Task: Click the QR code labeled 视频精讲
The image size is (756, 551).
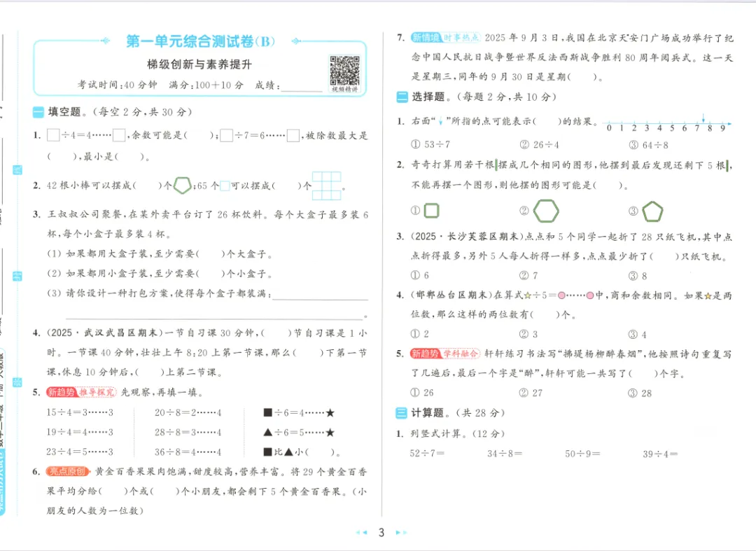Action: [344, 71]
